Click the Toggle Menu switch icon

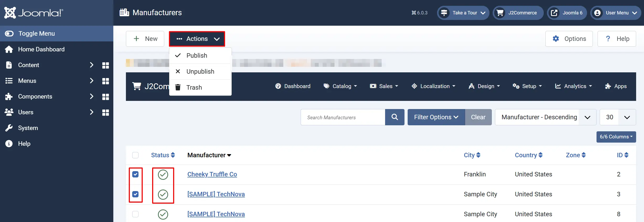[9, 34]
